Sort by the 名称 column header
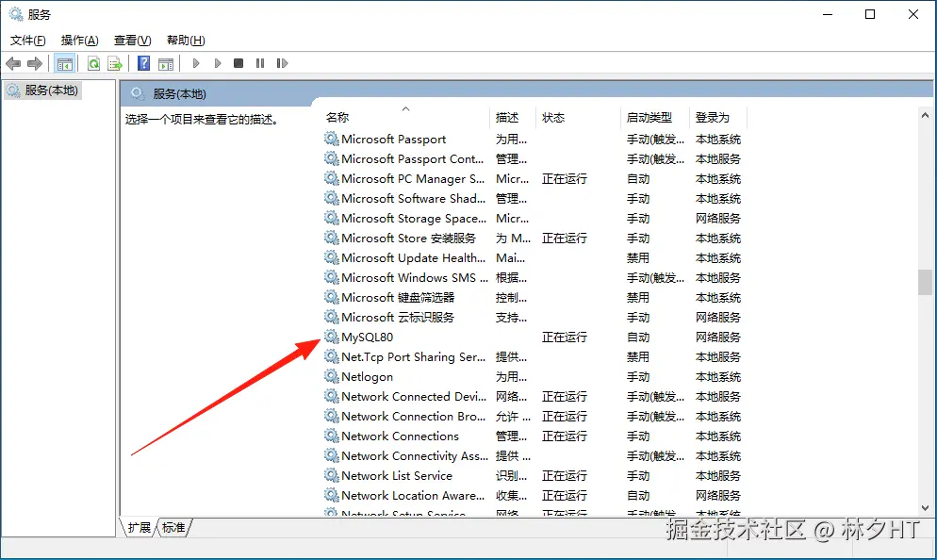The width and height of the screenshot is (937, 560). (405, 117)
